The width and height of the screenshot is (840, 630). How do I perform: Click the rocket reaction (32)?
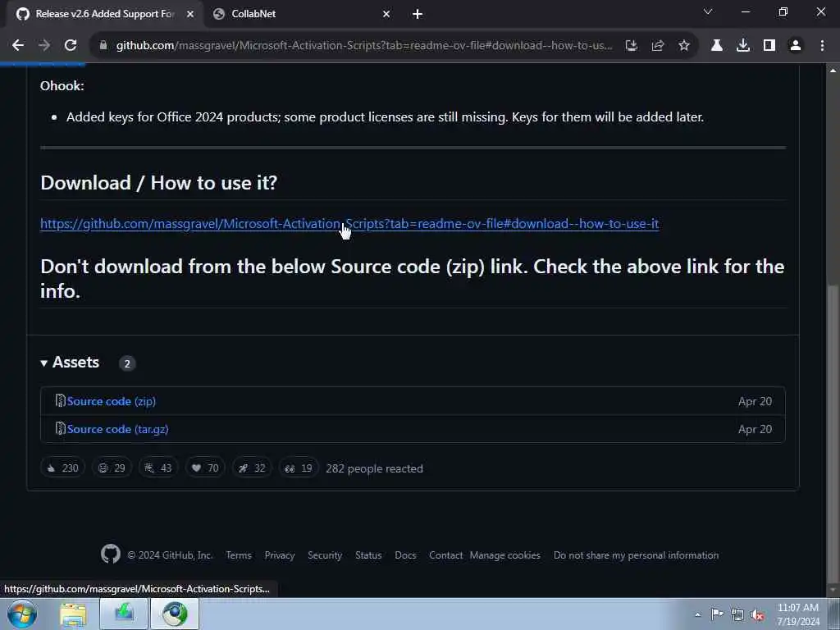(252, 468)
